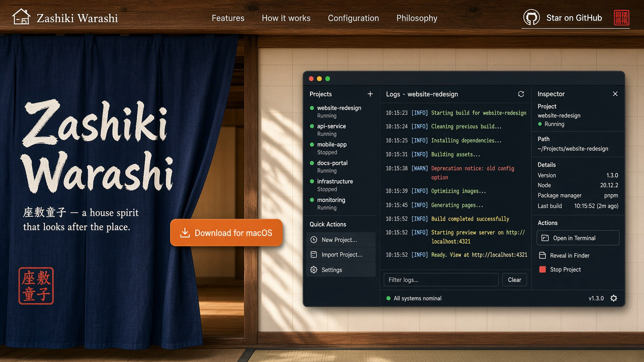Select the mobile-app project
The height and width of the screenshot is (362, 644).
(x=341, y=148)
